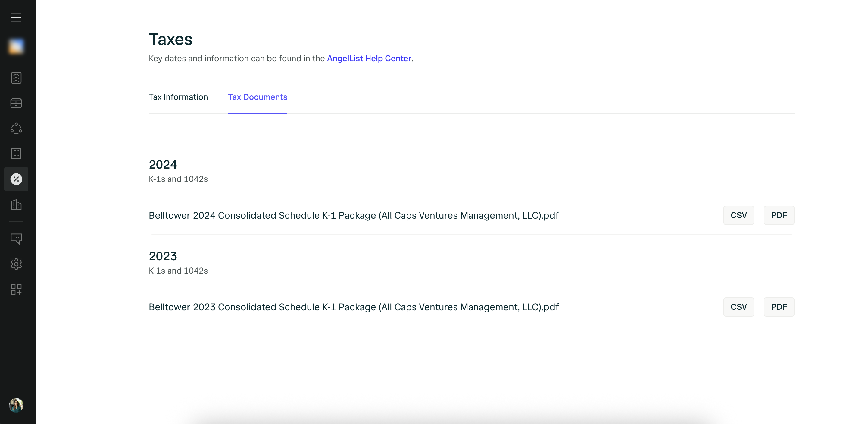Download the CSV for Belltower 2024 K-1 Package
The height and width of the screenshot is (424, 868).
(738, 215)
